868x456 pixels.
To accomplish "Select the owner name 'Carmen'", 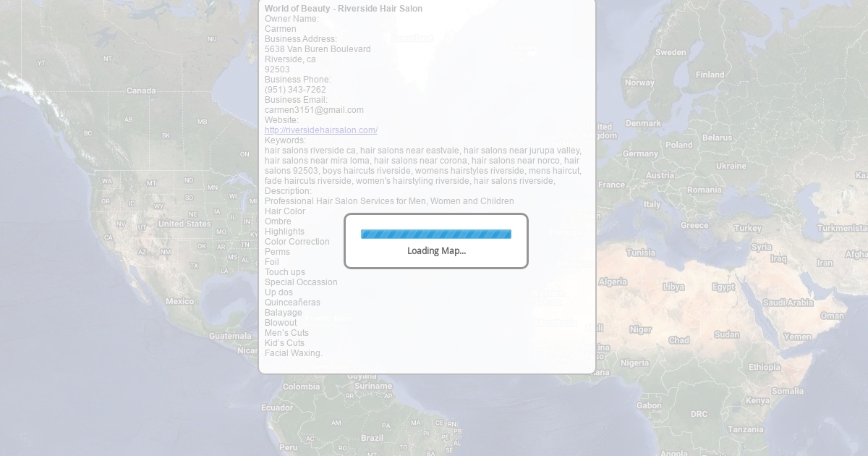I will pyautogui.click(x=281, y=29).
